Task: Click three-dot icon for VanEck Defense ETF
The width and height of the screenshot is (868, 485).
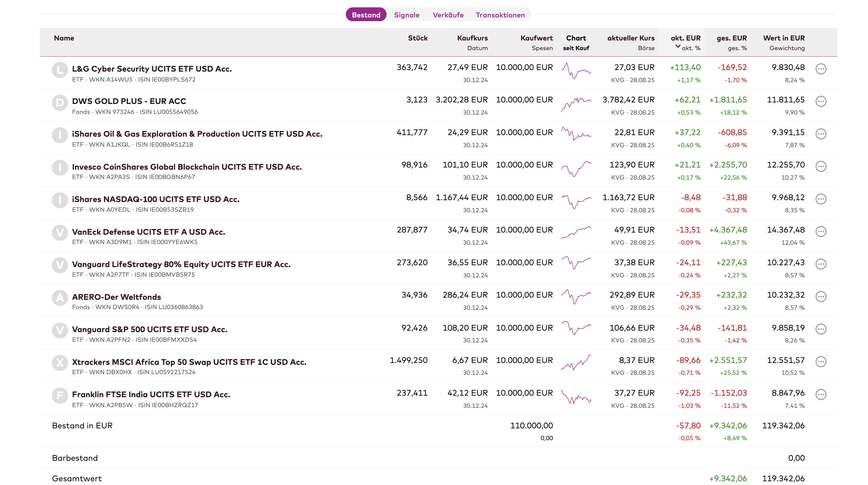Action: point(820,231)
